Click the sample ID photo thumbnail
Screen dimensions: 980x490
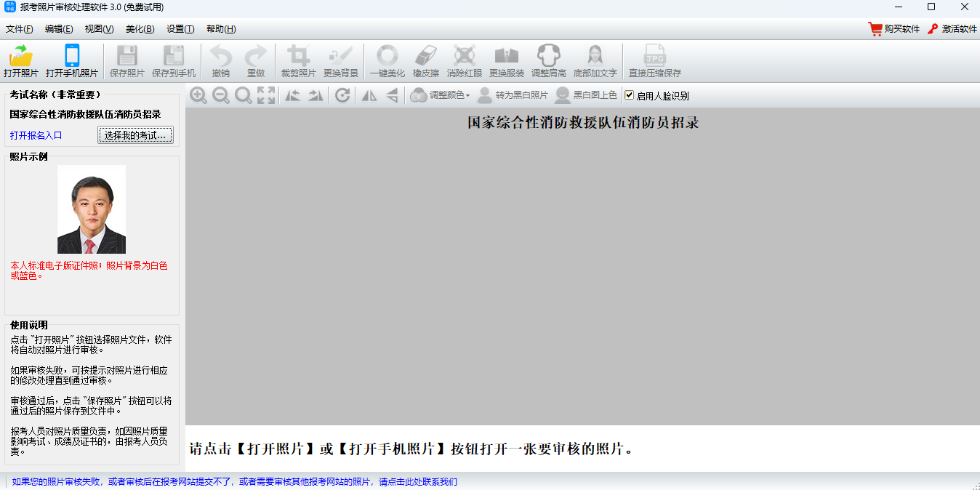point(92,209)
